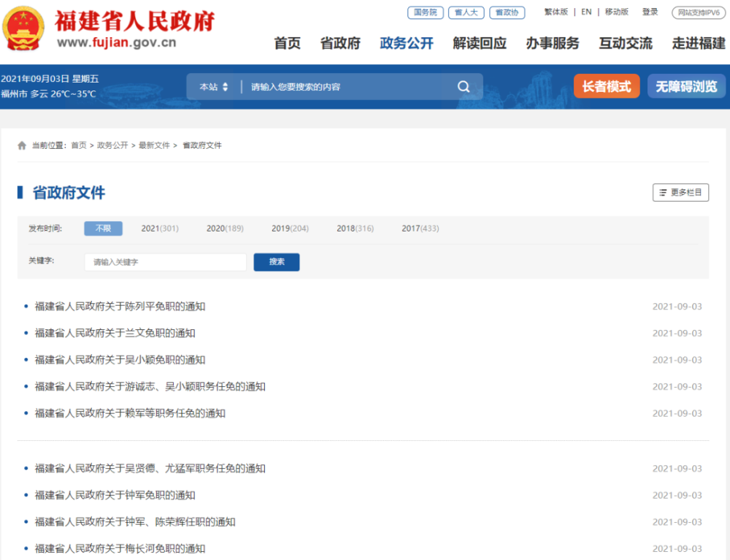Filter documents by year 2021

[160, 229]
